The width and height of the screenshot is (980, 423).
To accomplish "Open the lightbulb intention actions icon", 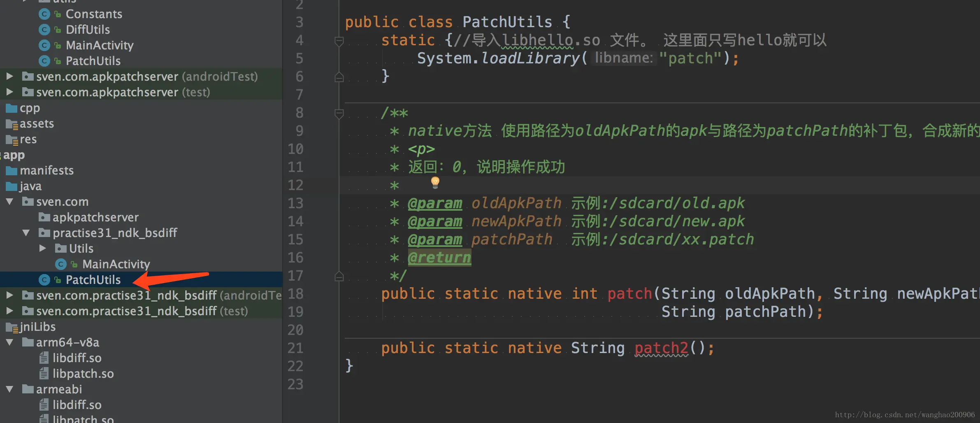I will point(435,182).
